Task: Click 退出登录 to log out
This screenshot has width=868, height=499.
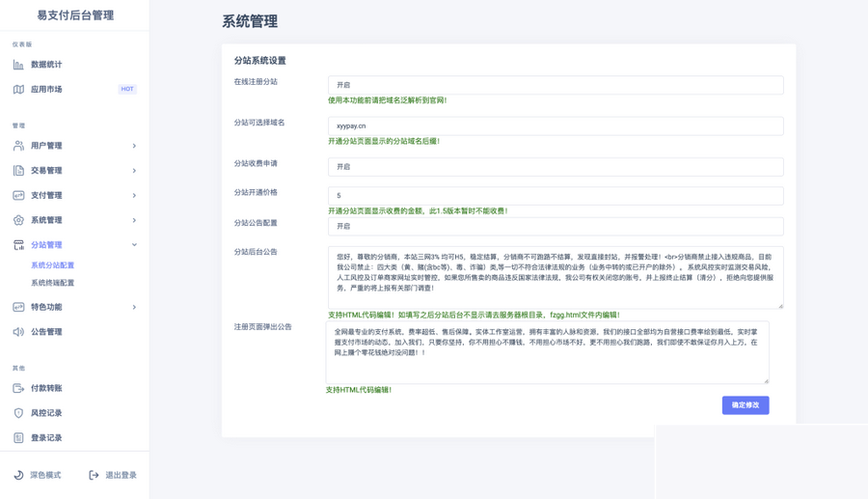Action: 113,475
